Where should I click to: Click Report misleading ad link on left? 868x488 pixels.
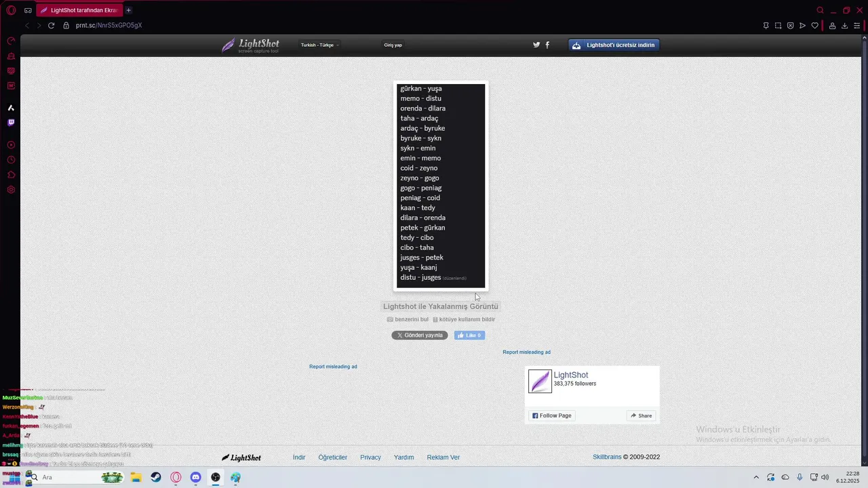point(333,367)
